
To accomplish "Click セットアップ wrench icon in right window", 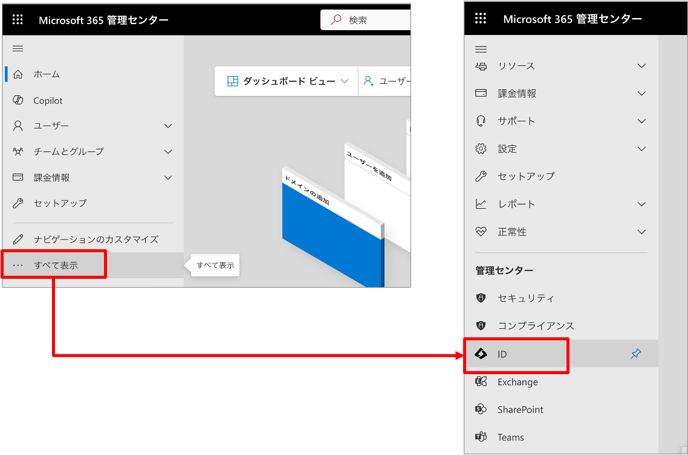I will click(x=481, y=176).
